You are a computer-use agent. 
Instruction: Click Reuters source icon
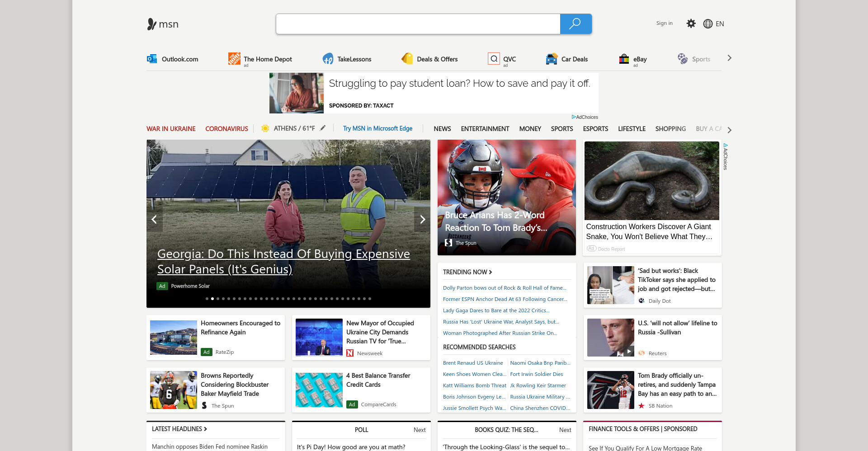click(642, 353)
